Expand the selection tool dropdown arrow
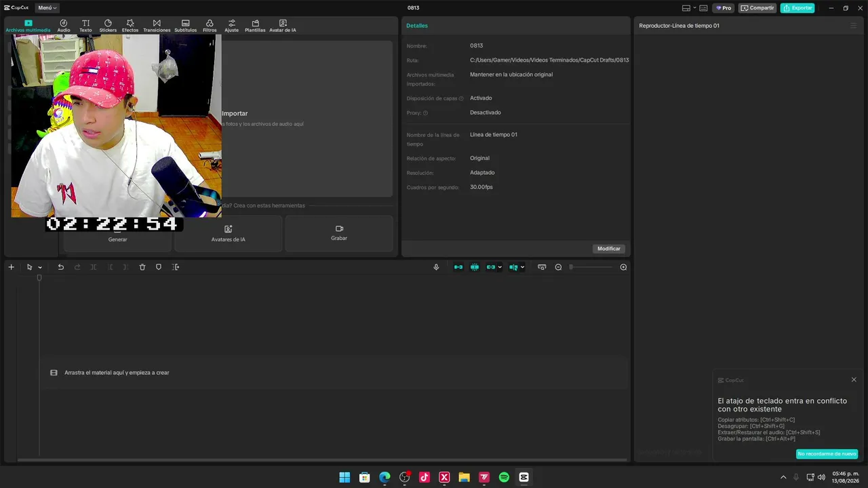 point(40,267)
